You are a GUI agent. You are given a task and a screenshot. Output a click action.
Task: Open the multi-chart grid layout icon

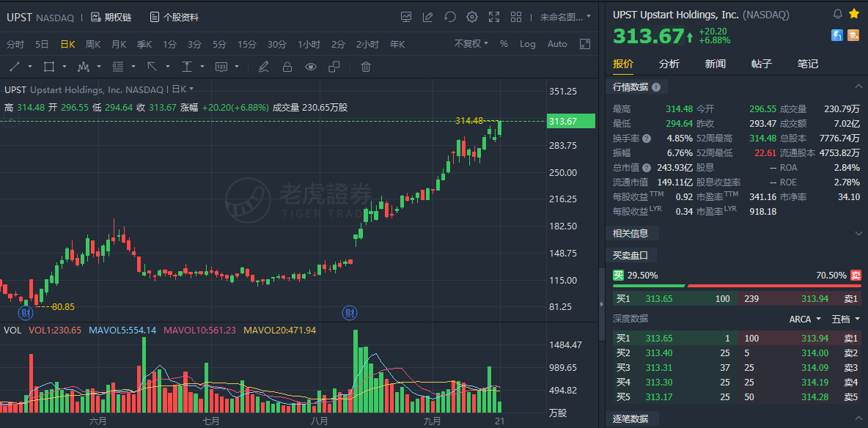(516, 17)
